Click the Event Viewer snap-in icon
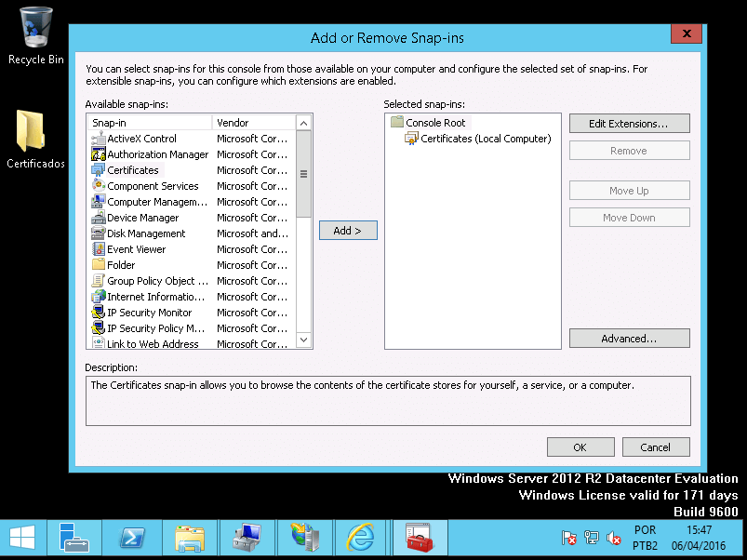The width and height of the screenshot is (747, 560). click(98, 249)
